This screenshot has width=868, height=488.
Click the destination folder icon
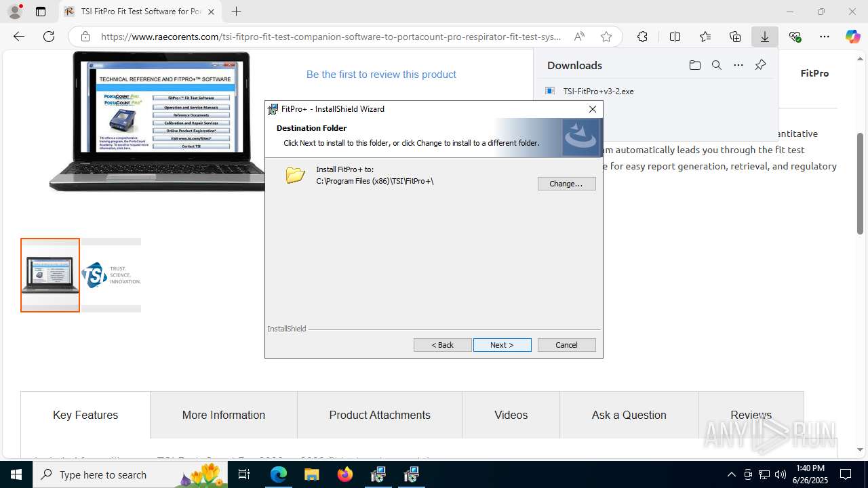[x=295, y=175]
